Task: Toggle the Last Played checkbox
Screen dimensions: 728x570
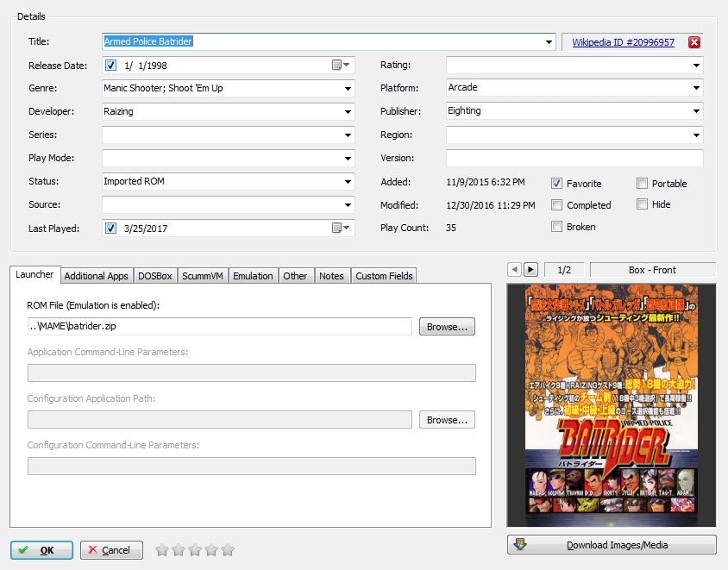Action: (110, 228)
